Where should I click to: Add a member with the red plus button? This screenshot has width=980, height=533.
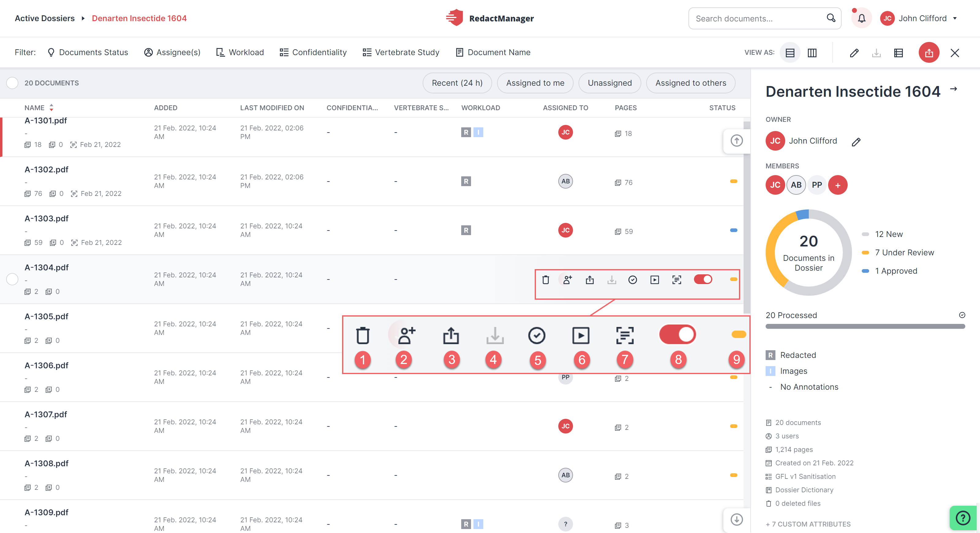click(838, 185)
